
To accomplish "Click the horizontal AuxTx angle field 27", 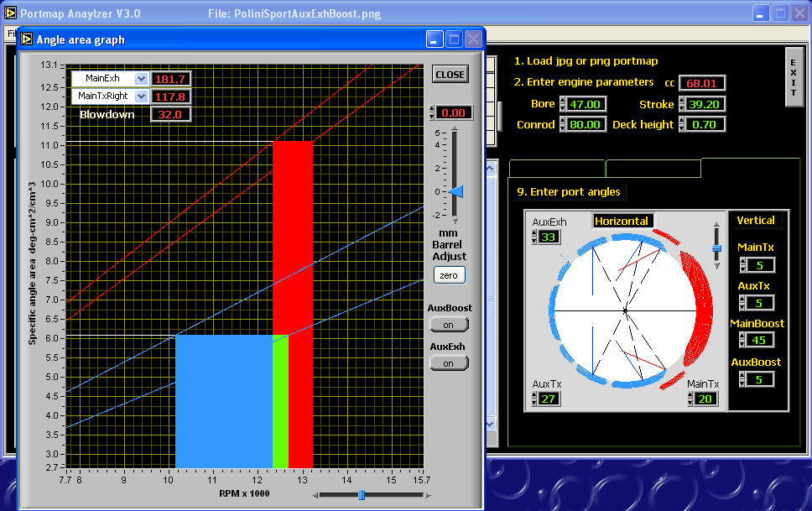I will click(x=549, y=399).
